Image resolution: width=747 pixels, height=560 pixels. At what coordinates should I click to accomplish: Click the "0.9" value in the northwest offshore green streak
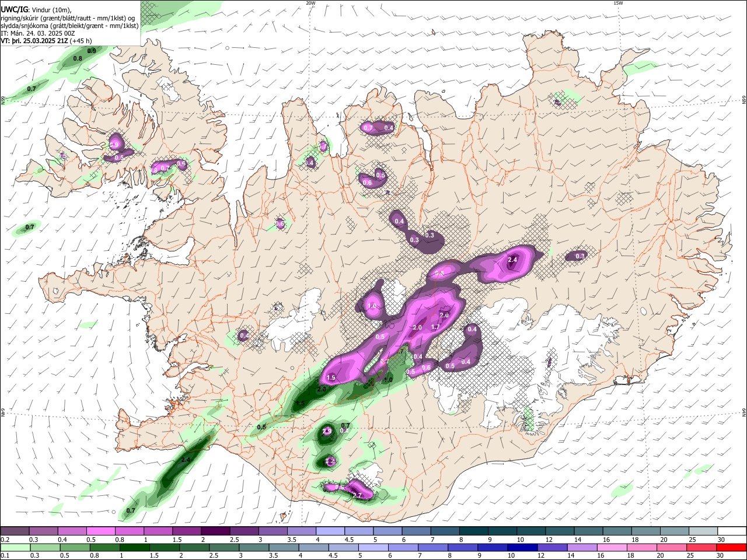(x=92, y=51)
